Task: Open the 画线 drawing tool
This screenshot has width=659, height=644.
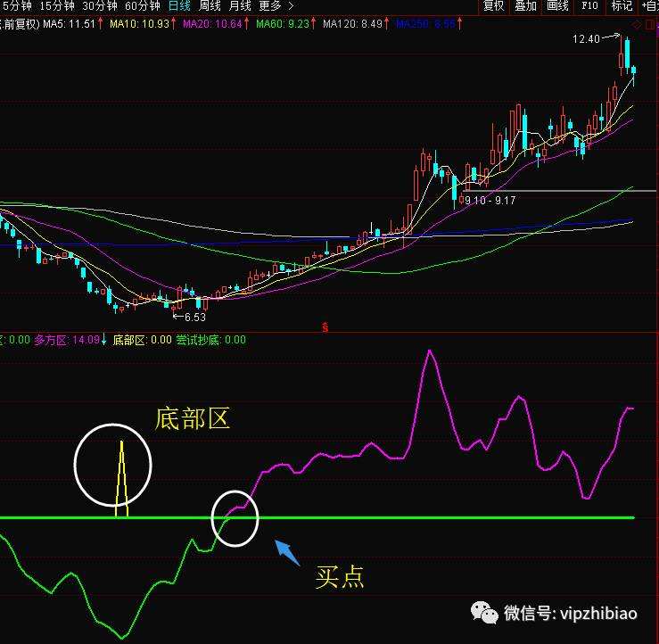Action: click(557, 6)
